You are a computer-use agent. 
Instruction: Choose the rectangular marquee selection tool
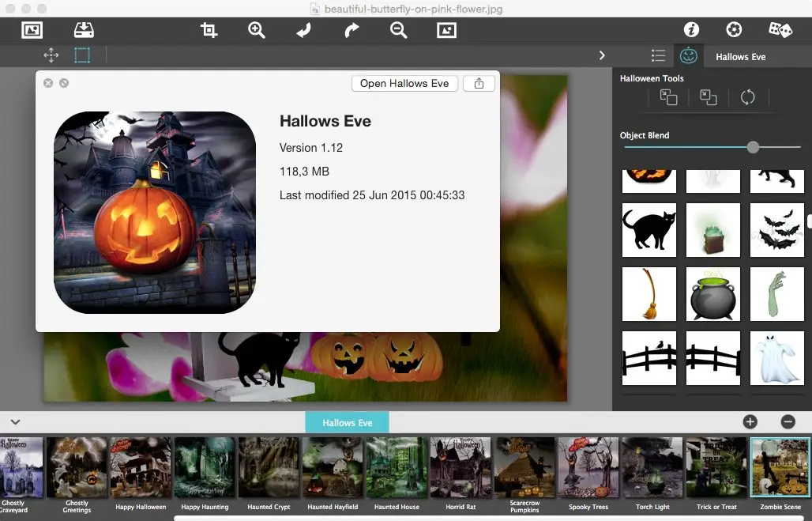point(82,55)
